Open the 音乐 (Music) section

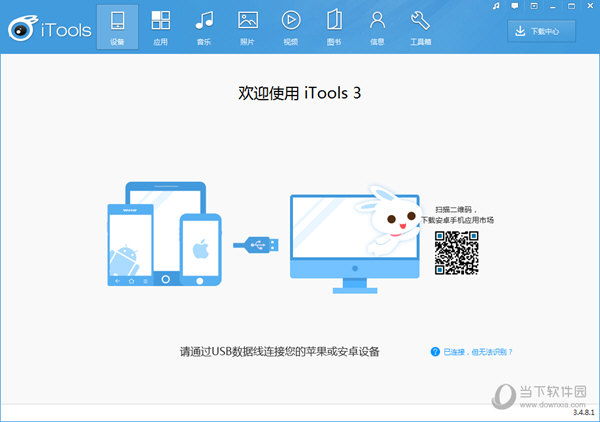click(204, 27)
